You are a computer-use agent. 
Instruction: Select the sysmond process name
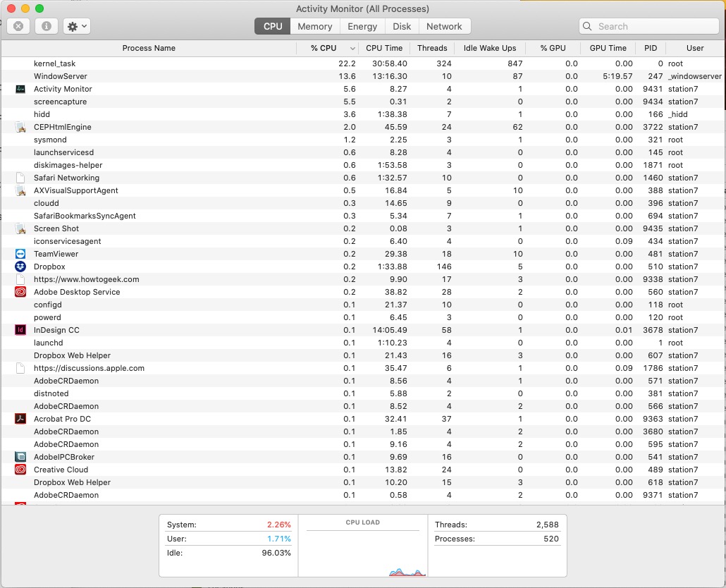point(50,140)
